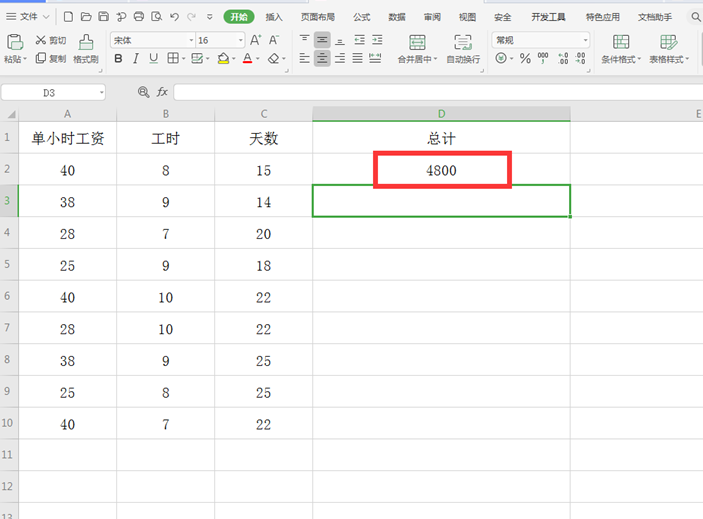This screenshot has width=703, height=519.
Task: Apply thousands separator style
Action: click(x=543, y=58)
